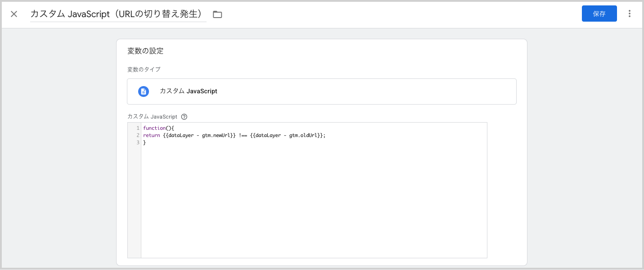Click the {{dataLayer - gtm.oldUrl}} reference in code
Viewport: 644px width, 270px height.
pyautogui.click(x=286, y=135)
